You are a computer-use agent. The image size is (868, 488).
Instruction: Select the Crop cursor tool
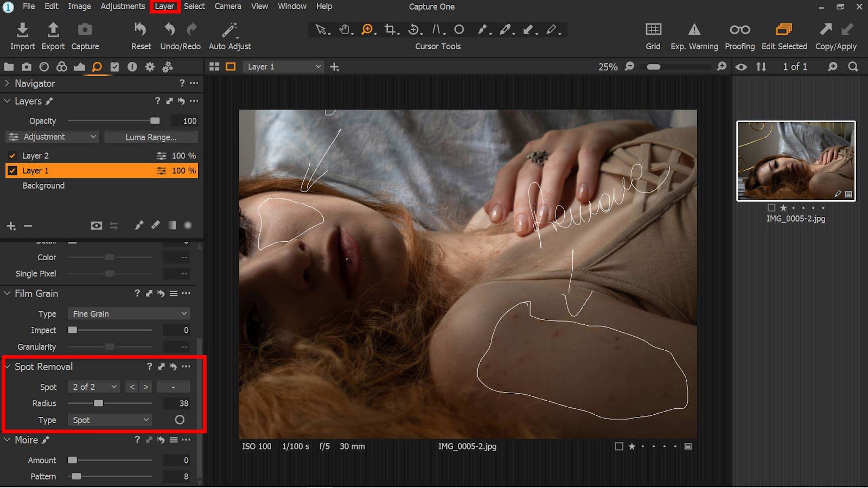tap(390, 29)
